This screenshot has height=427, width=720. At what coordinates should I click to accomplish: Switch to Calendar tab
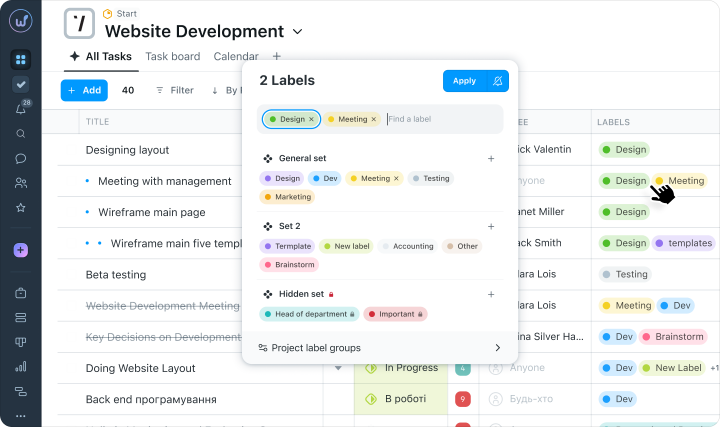pyautogui.click(x=236, y=56)
